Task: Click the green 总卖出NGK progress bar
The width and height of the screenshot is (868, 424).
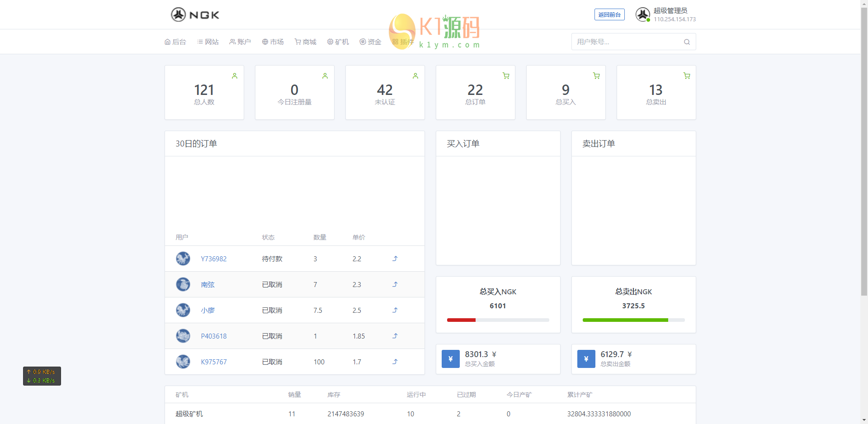Action: 625,320
